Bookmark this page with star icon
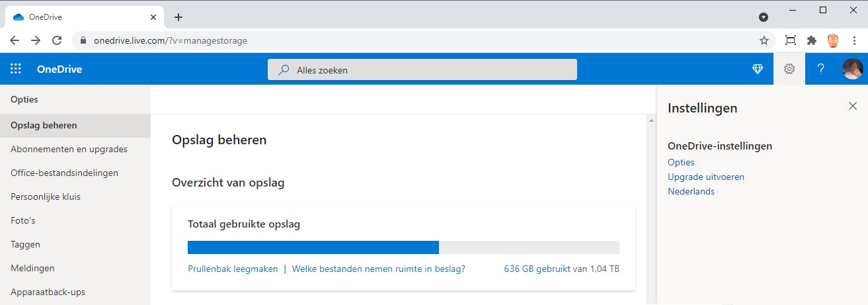The height and width of the screenshot is (305, 868). tap(764, 40)
